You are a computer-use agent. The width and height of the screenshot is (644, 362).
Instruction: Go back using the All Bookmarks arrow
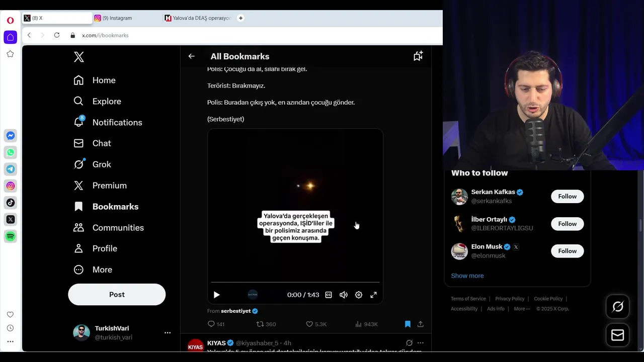pos(191,56)
